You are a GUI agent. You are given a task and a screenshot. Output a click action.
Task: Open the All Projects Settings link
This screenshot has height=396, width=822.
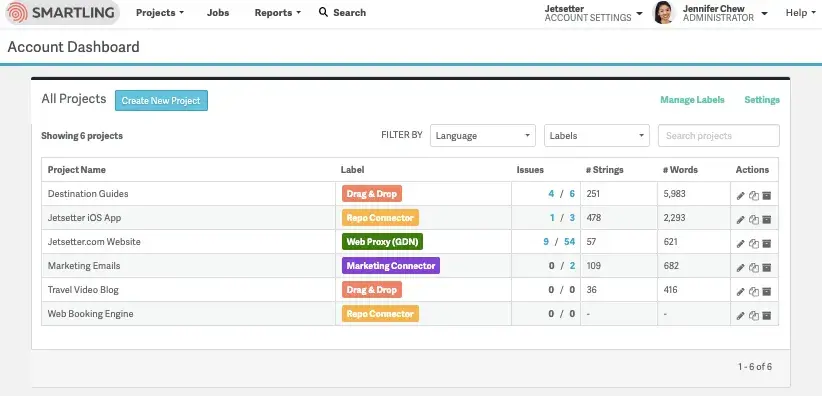point(762,100)
